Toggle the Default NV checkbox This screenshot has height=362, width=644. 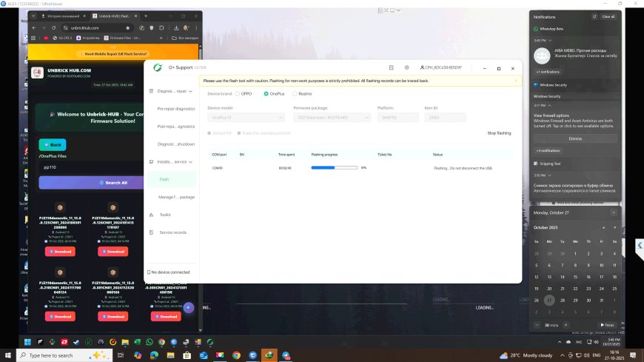click(x=209, y=133)
